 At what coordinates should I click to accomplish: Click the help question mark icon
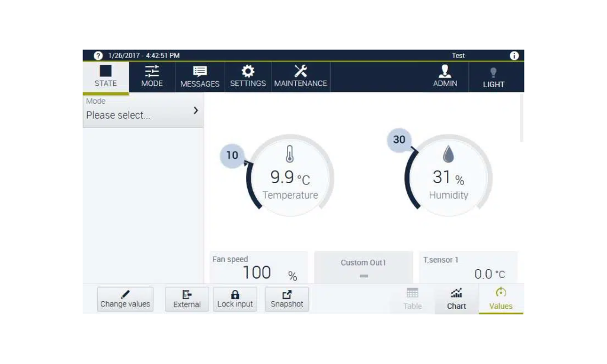pos(98,55)
